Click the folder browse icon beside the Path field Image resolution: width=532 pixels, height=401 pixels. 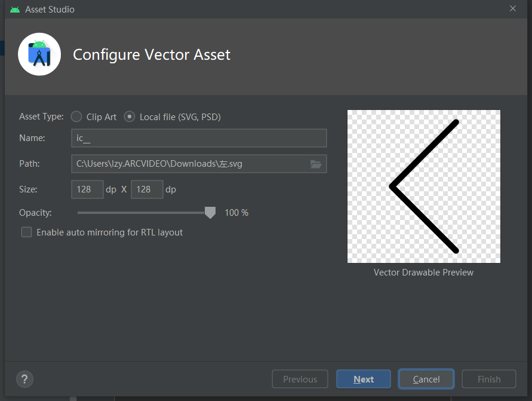coord(316,163)
